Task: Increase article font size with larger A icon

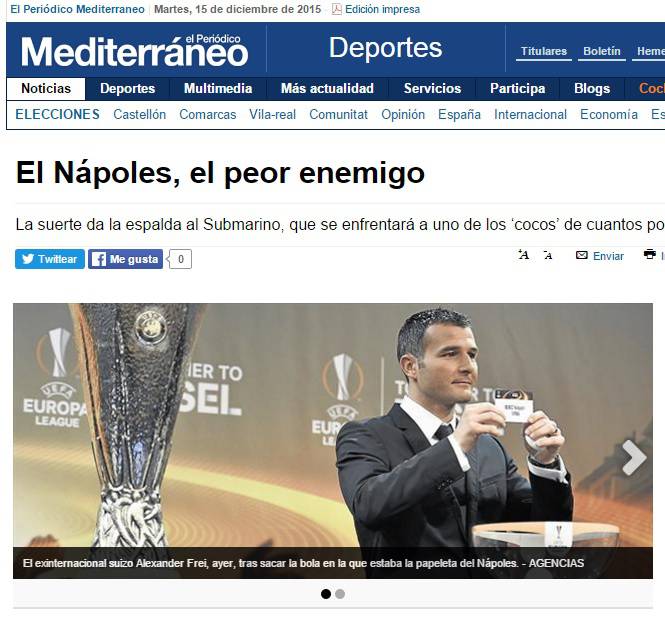Action: coord(524,255)
